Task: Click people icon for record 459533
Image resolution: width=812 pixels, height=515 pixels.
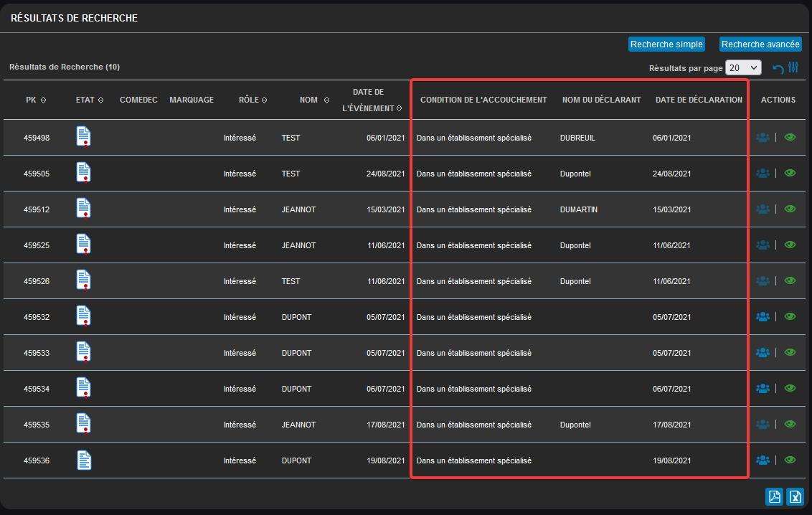Action: click(x=763, y=352)
